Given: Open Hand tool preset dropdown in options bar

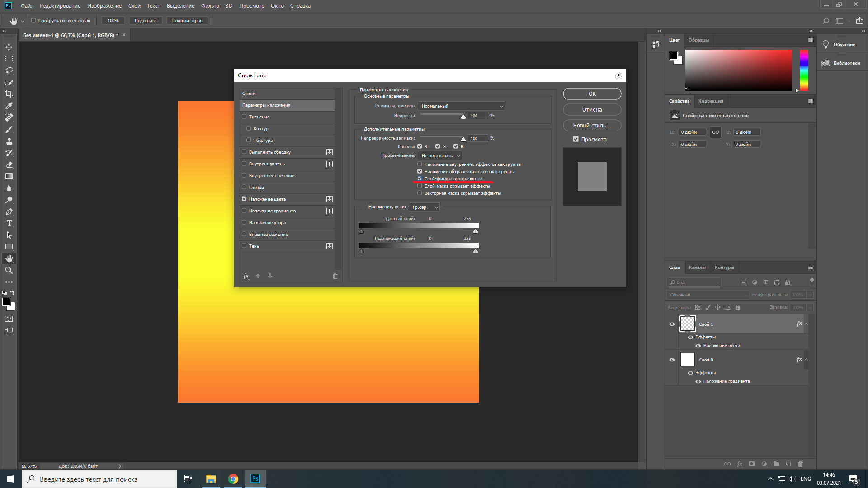Looking at the screenshot, I should [x=23, y=21].
